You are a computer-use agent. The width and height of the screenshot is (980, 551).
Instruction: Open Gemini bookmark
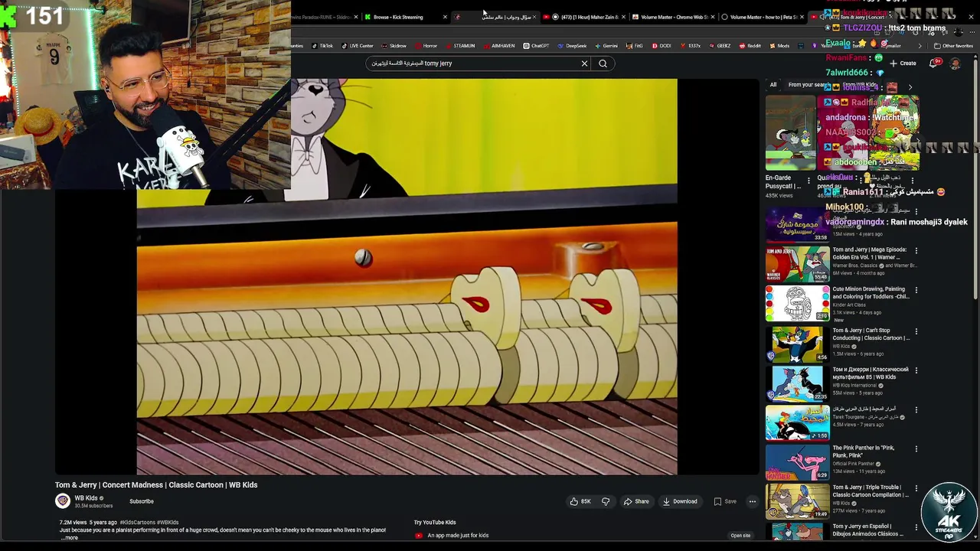point(606,46)
